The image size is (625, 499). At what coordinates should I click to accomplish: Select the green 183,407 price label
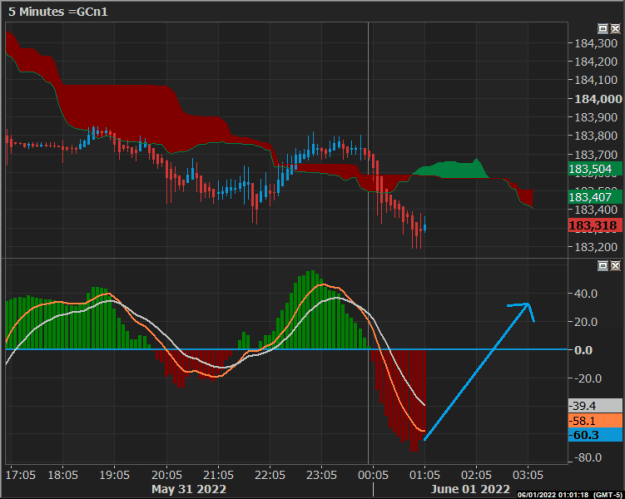[595, 197]
